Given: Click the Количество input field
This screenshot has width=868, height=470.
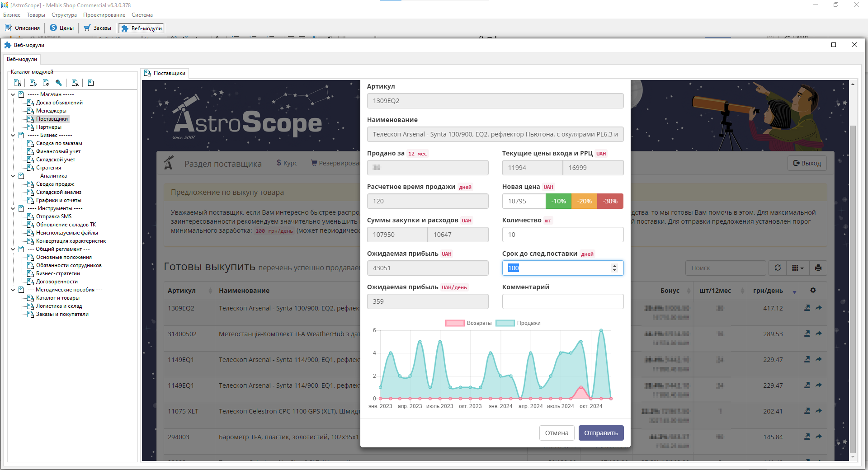Looking at the screenshot, I should click(563, 235).
